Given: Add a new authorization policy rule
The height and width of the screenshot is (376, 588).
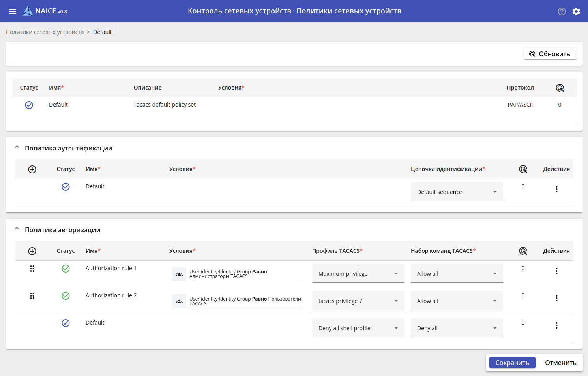Looking at the screenshot, I should pos(32,251).
